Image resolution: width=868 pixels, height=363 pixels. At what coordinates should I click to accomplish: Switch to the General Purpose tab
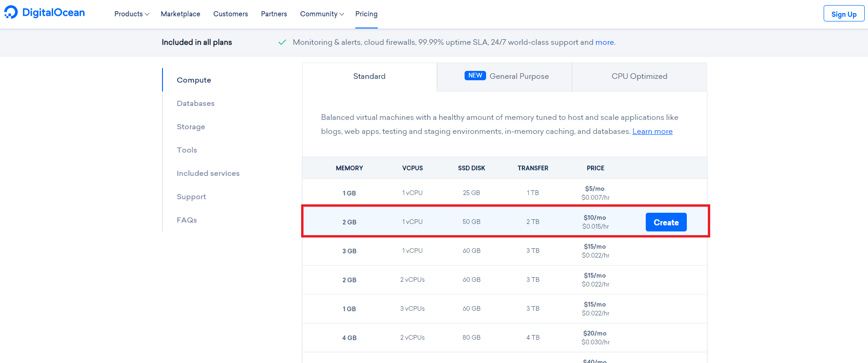[x=504, y=77]
